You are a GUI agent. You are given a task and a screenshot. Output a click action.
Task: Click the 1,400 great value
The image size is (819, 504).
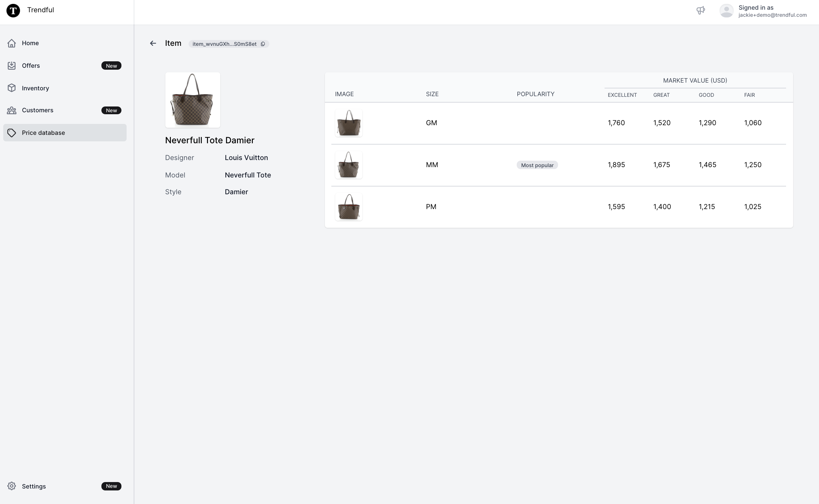(x=662, y=207)
